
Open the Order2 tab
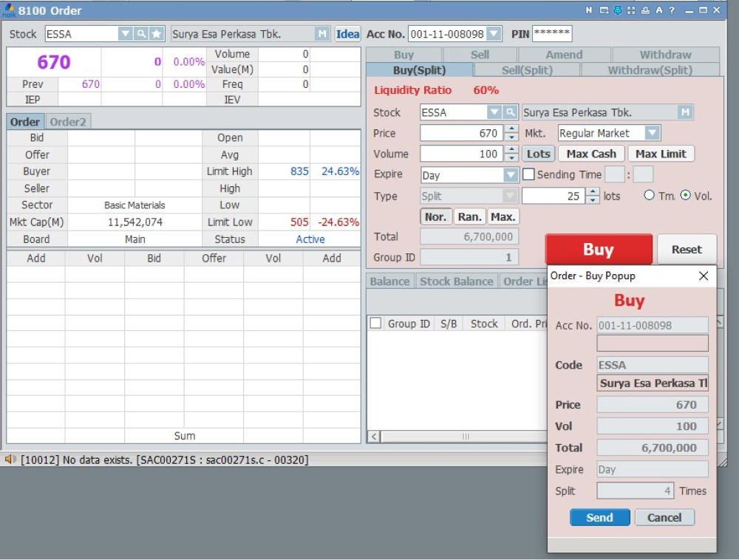[x=68, y=122]
